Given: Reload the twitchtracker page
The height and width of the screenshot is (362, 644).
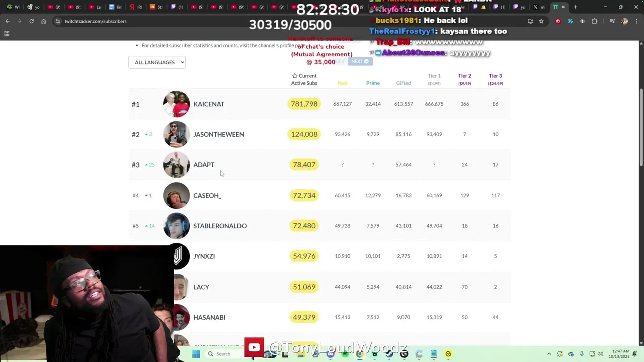Looking at the screenshot, I should [31, 21].
